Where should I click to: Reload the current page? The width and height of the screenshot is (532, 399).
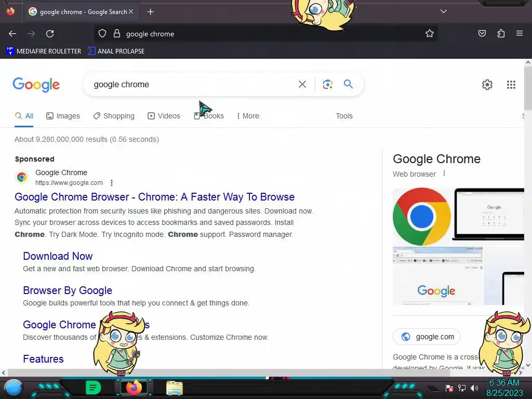50,34
